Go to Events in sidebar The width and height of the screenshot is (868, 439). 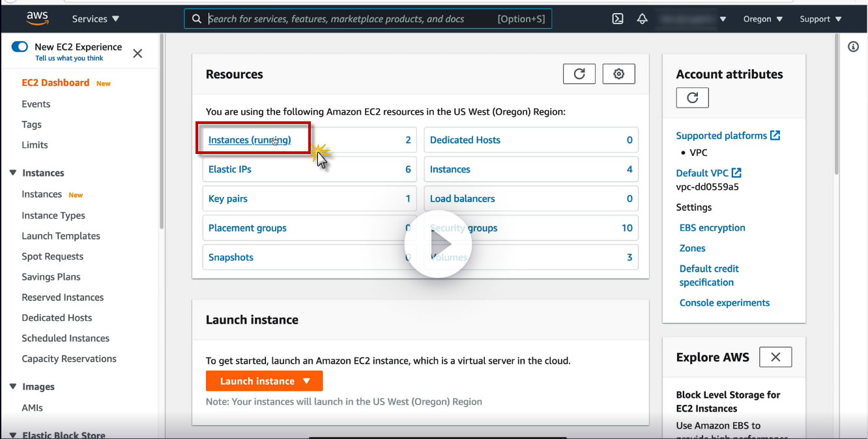[x=36, y=104]
